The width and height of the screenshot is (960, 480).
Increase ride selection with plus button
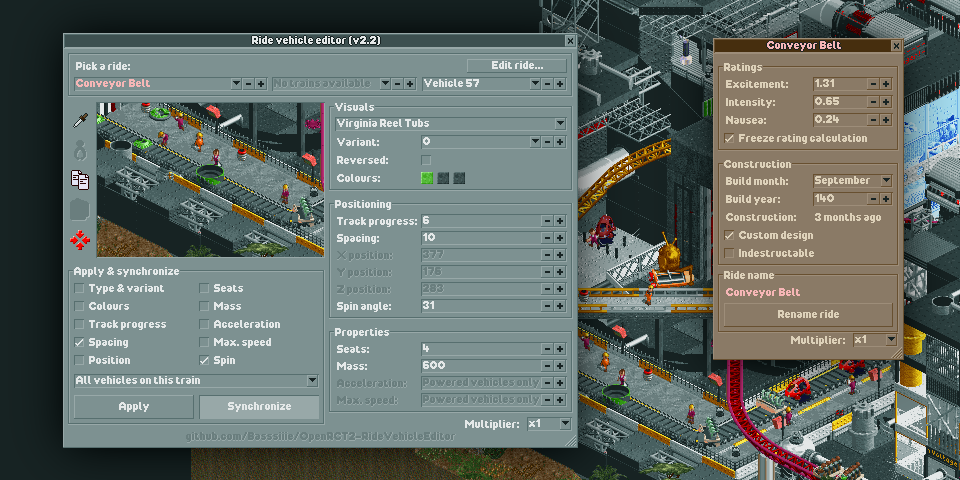point(260,84)
